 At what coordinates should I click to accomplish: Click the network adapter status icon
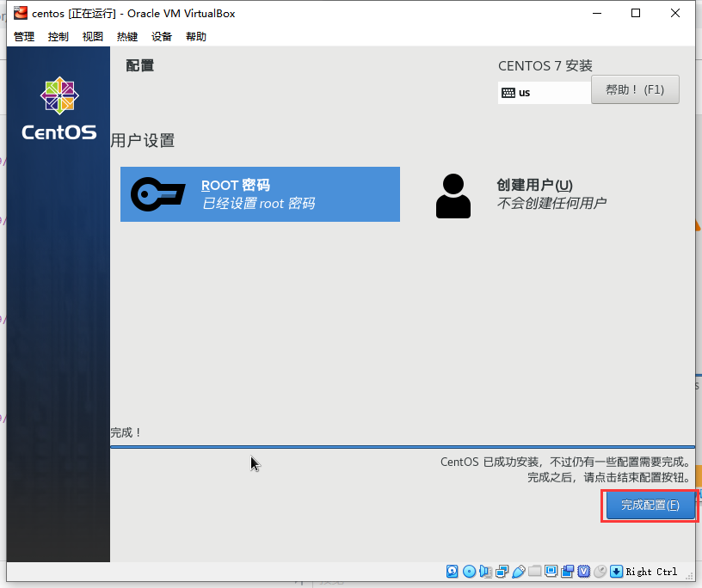point(502,572)
